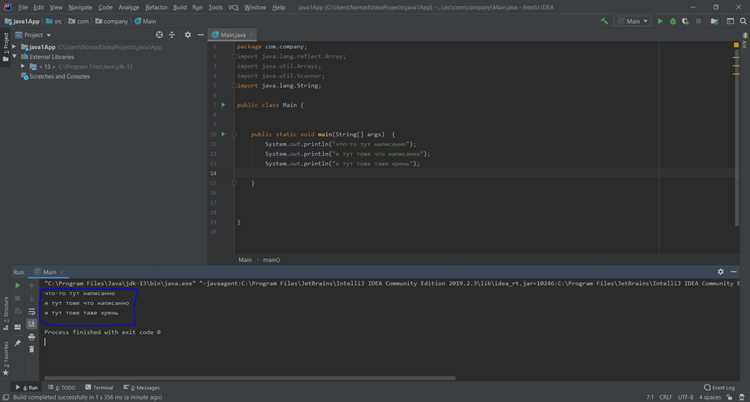Open the Tools menu

215,8
